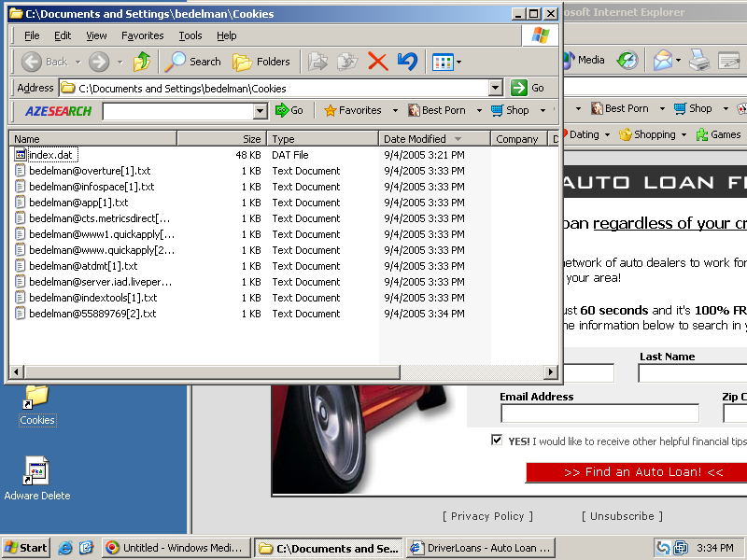Select Adware Delete desktop shortcut

pyautogui.click(x=37, y=478)
